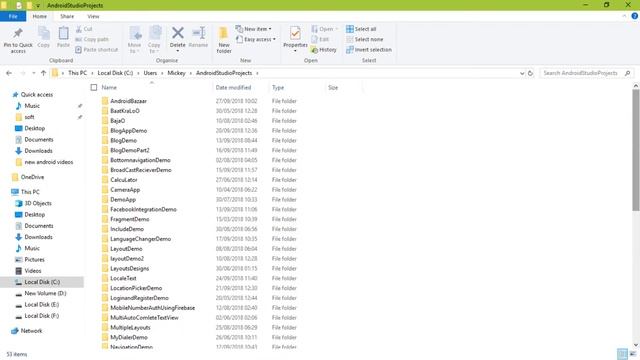Switch to the Share ribbon tab
This screenshot has height=360, width=640.
click(67, 16)
